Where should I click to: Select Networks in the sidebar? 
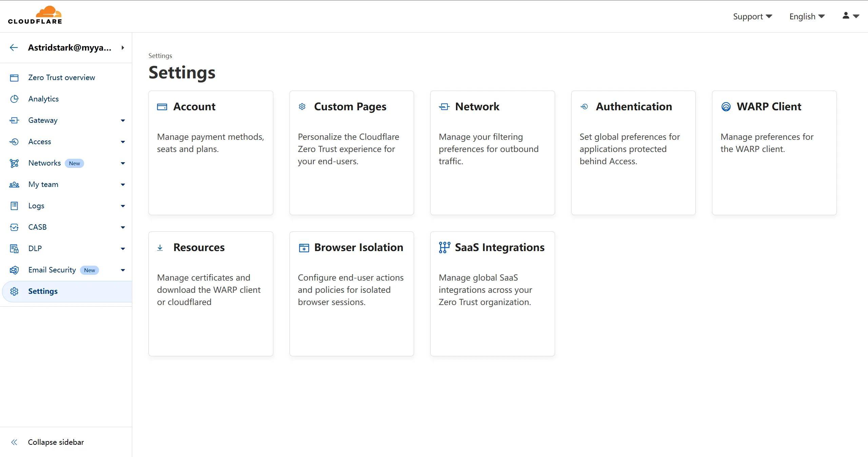tap(44, 163)
